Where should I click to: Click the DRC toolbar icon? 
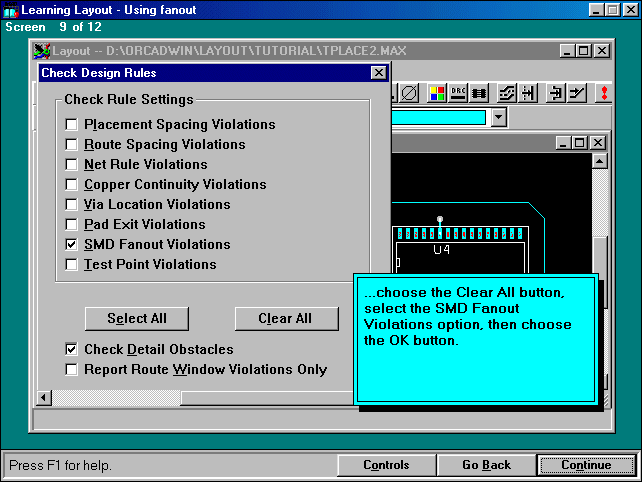tap(459, 93)
